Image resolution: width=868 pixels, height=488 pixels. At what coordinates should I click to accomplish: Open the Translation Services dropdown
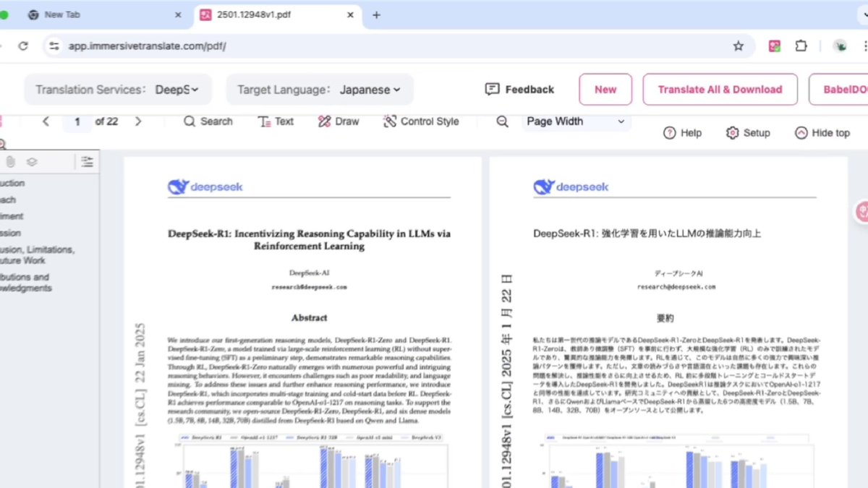click(118, 90)
